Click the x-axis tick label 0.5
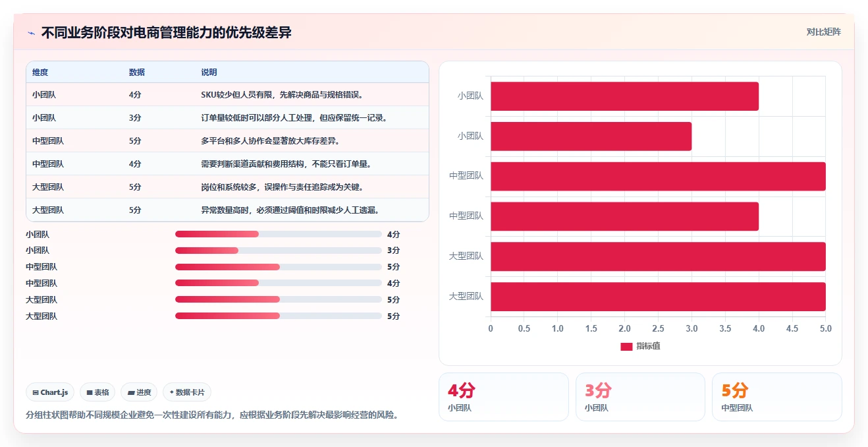The width and height of the screenshot is (868, 447). [524, 328]
